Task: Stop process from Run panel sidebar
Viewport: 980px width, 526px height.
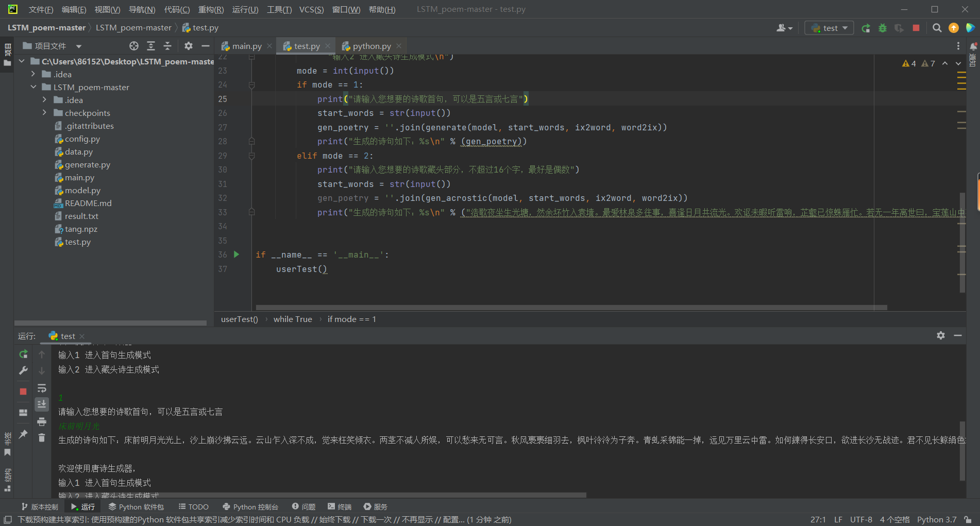Action: (23, 392)
